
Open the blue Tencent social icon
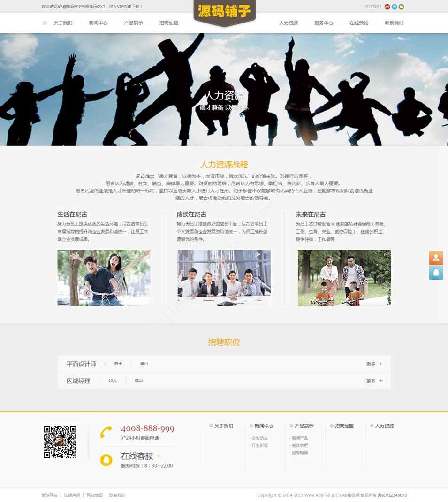[394, 7]
